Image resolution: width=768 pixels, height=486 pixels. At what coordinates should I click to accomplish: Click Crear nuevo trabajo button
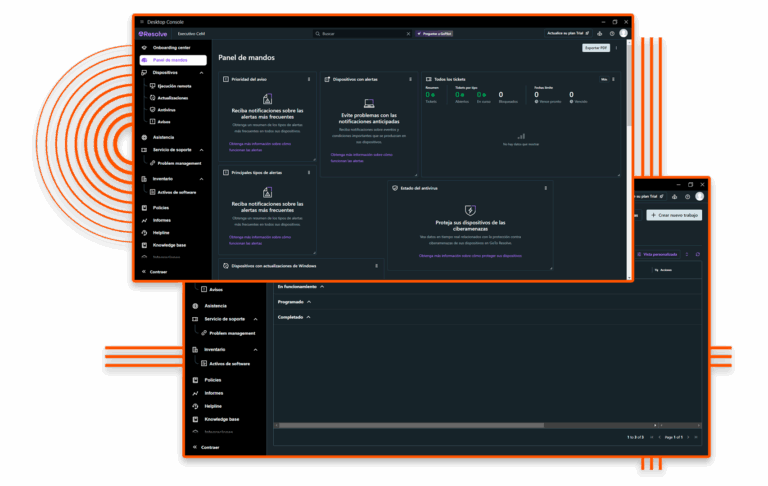pos(674,215)
